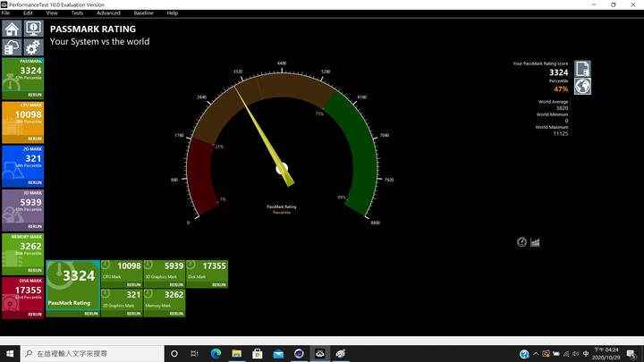
Task: Open the bar chart distribution icon
Action: (535, 242)
